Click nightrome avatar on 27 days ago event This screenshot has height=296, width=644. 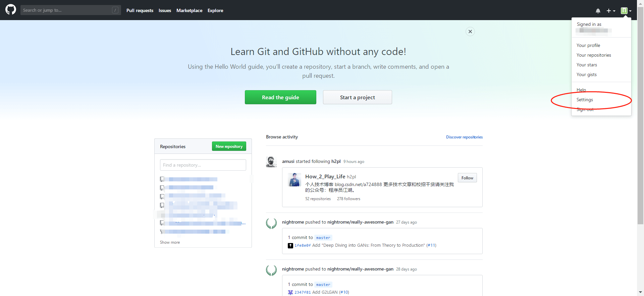click(x=271, y=223)
